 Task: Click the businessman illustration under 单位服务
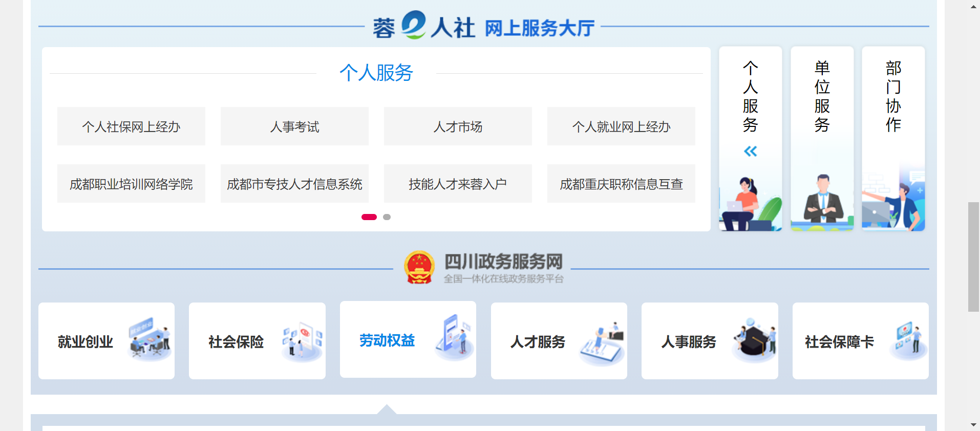pyautogui.click(x=822, y=202)
